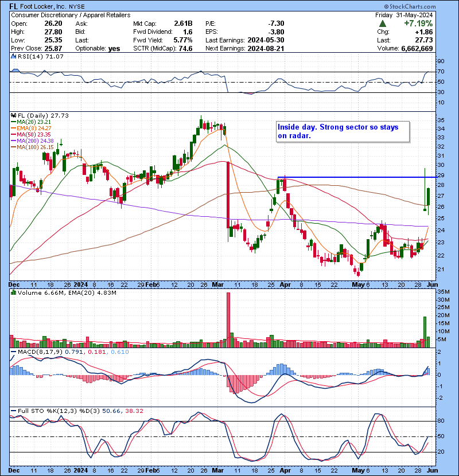Click the P/E value -7.30

click(276, 24)
